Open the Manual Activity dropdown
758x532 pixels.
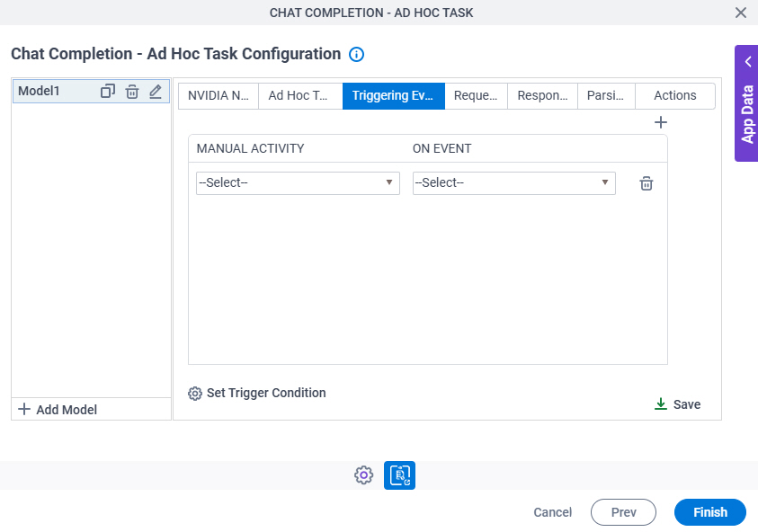pos(298,183)
